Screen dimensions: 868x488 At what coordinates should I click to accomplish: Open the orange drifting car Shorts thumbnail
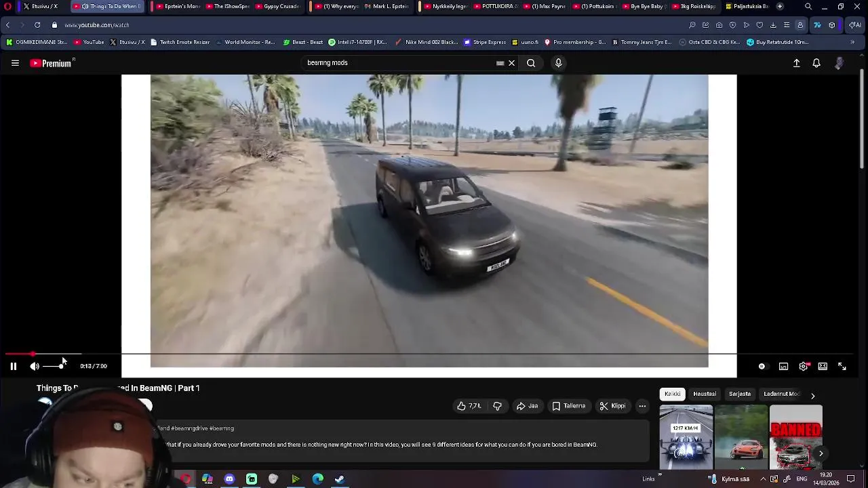[x=741, y=437]
